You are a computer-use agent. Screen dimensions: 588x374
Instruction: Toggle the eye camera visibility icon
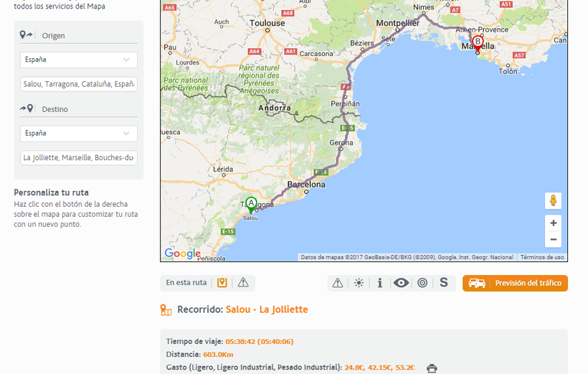(401, 283)
